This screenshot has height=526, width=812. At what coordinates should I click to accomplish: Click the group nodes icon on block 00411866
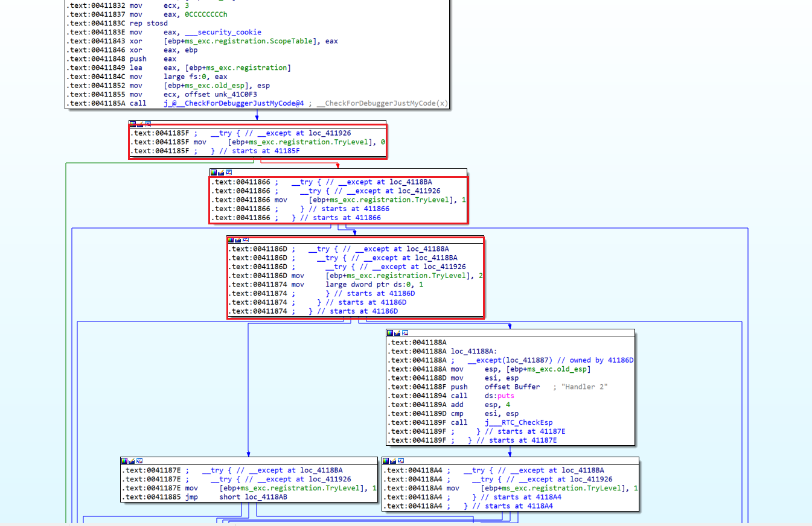[x=229, y=173]
